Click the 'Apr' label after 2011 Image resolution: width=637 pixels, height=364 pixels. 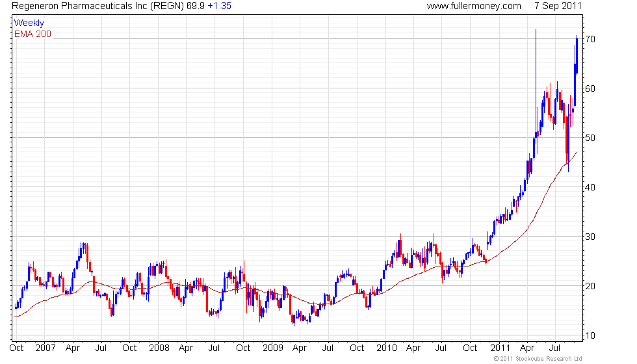click(x=527, y=348)
